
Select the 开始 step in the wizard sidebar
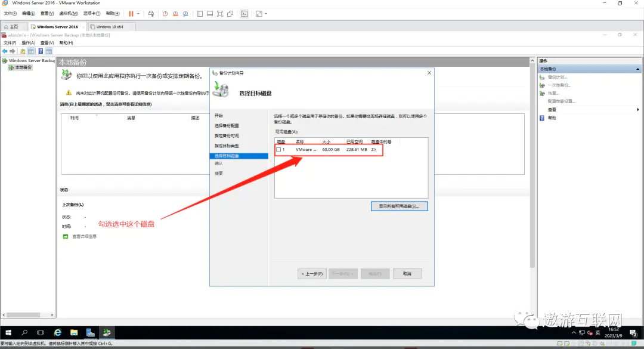218,116
